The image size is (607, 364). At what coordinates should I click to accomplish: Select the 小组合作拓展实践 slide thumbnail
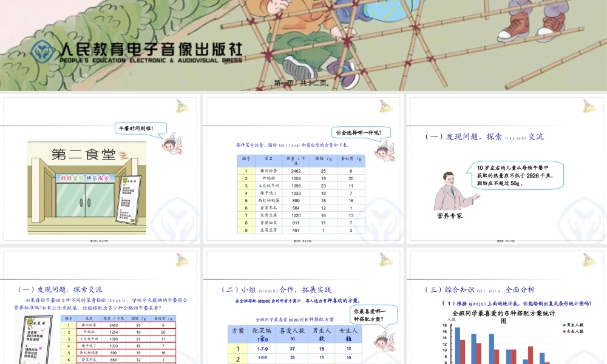[303, 303]
